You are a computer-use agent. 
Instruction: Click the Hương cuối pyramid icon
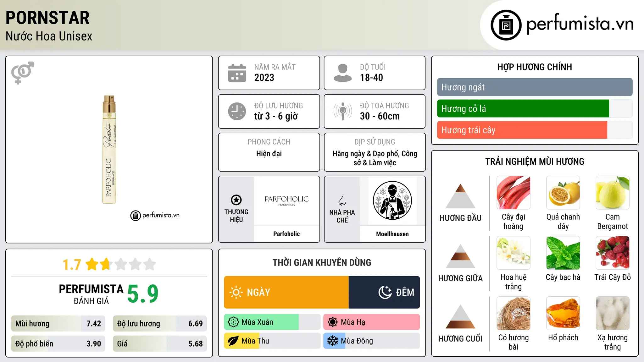(x=460, y=316)
